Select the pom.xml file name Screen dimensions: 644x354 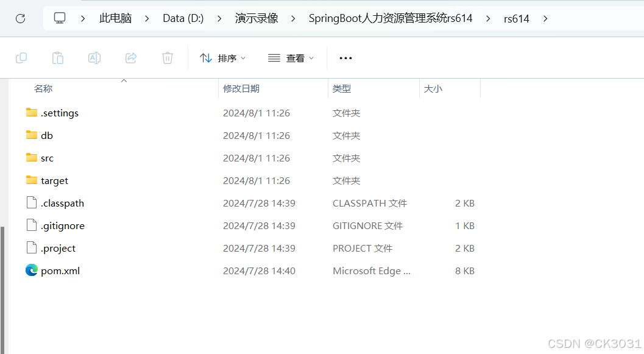pos(60,271)
